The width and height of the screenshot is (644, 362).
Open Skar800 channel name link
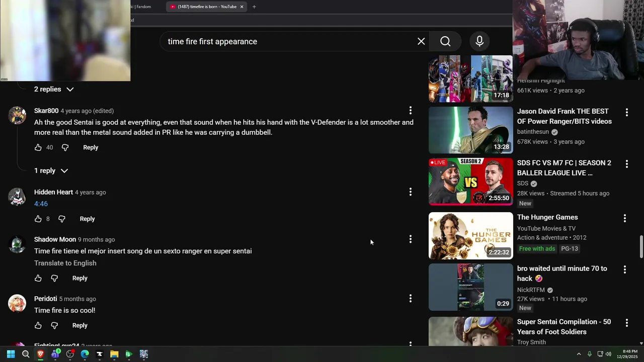point(46,111)
